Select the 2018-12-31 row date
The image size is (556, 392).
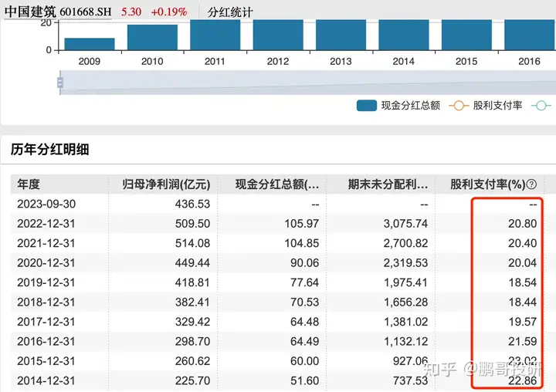[x=46, y=302]
